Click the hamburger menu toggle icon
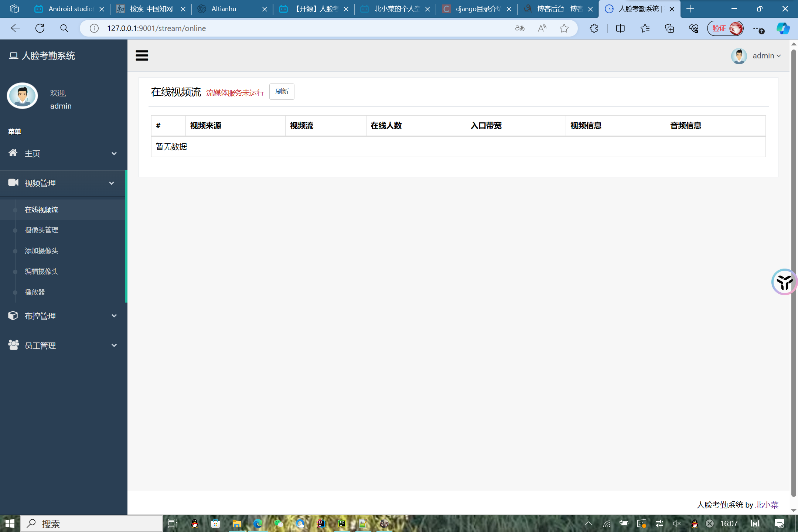The height and width of the screenshot is (532, 798). point(142,55)
